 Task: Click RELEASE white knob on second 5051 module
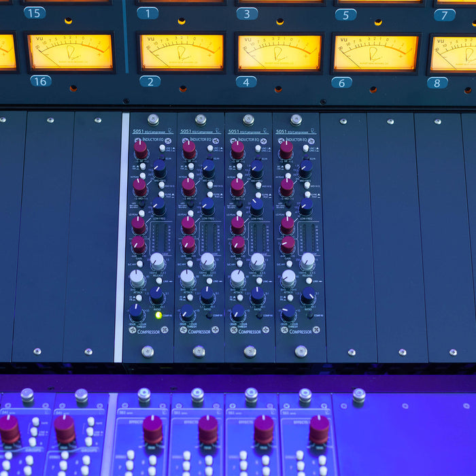[x=207, y=261]
